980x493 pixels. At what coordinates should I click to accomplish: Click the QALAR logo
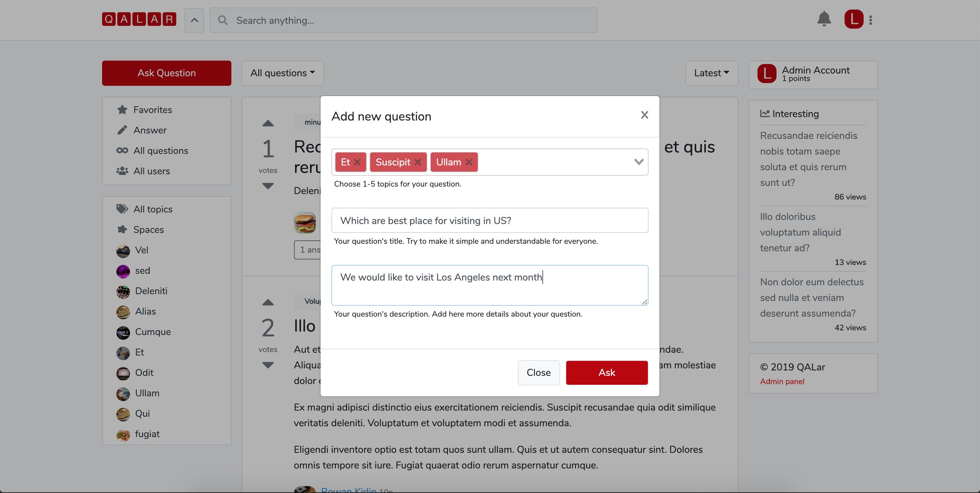[x=139, y=19]
